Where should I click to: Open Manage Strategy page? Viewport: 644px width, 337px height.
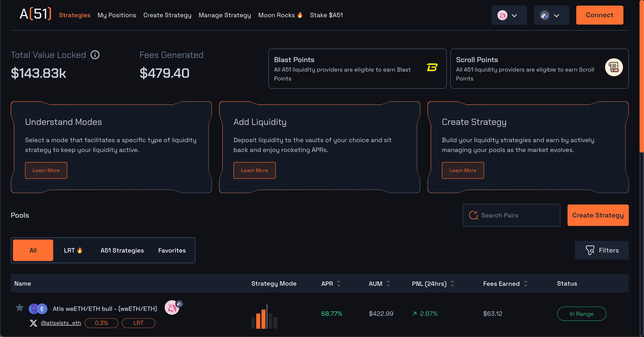pyautogui.click(x=225, y=15)
